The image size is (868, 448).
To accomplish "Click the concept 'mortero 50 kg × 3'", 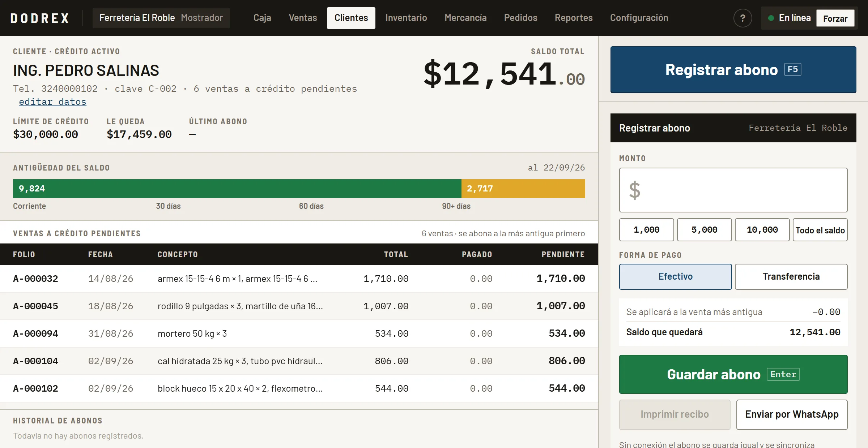I will tap(192, 333).
